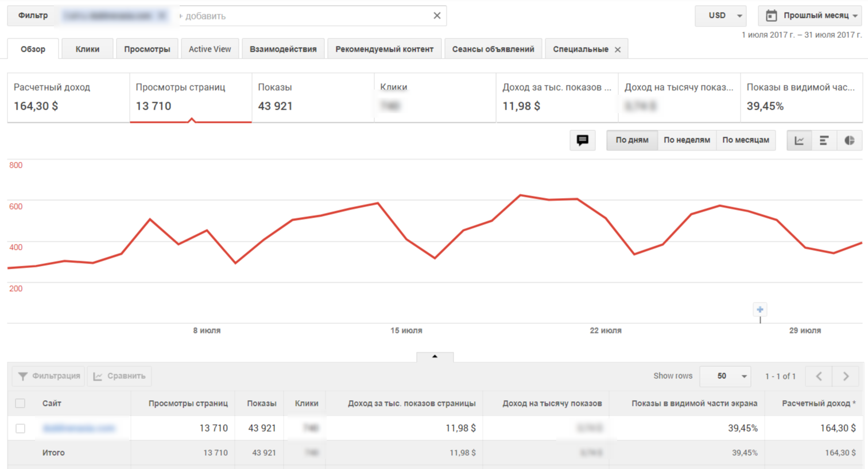Click the blurred site link in table
The width and height of the screenshot is (868, 469).
coord(79,428)
